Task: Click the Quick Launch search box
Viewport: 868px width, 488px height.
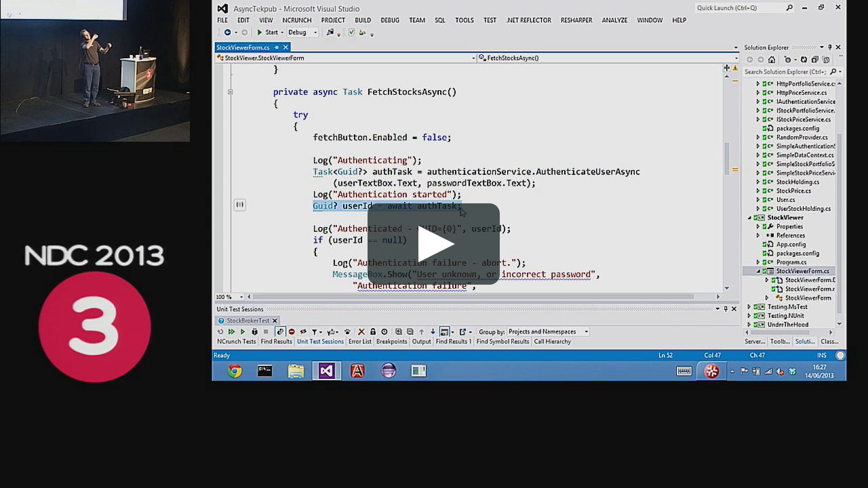Action: coord(745,7)
